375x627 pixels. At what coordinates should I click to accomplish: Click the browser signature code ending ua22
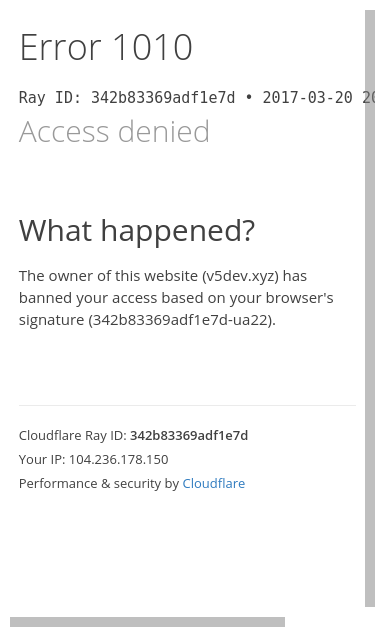point(182,320)
